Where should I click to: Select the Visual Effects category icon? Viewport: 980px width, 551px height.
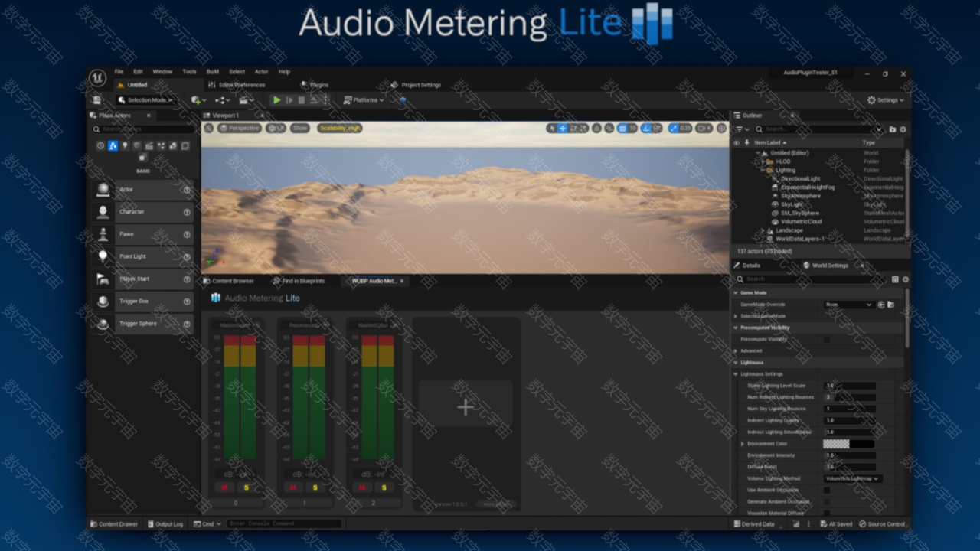[162, 145]
